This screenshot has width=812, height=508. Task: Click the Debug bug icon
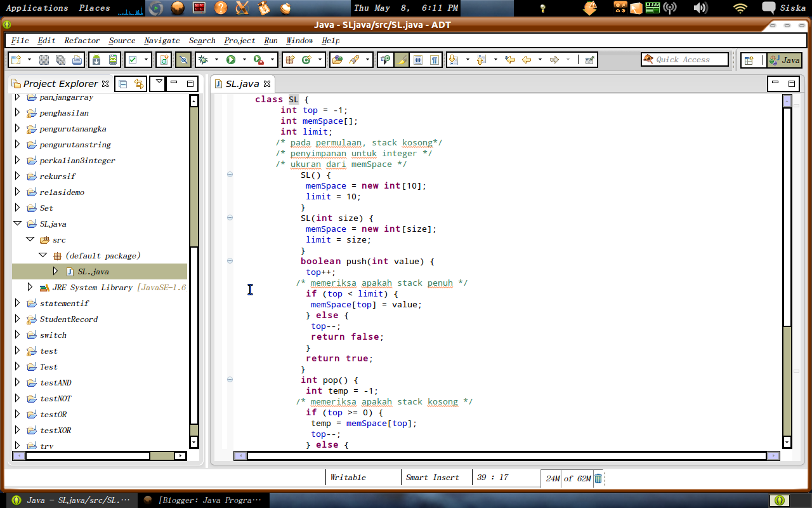click(204, 60)
